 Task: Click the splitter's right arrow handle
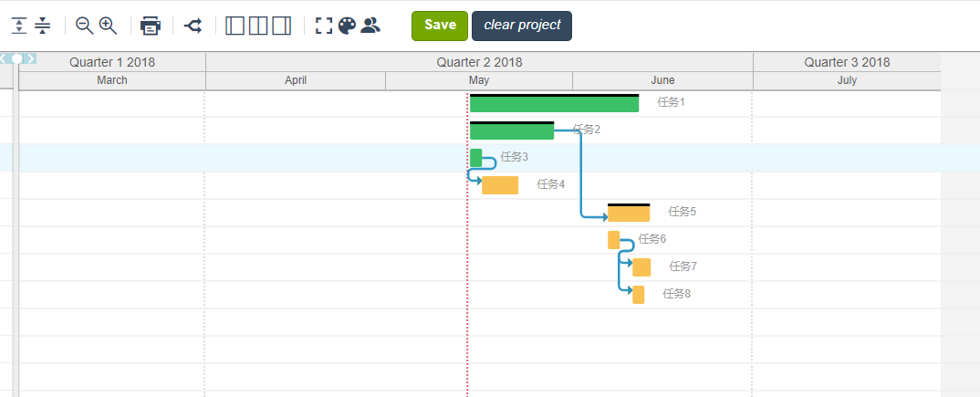31,58
